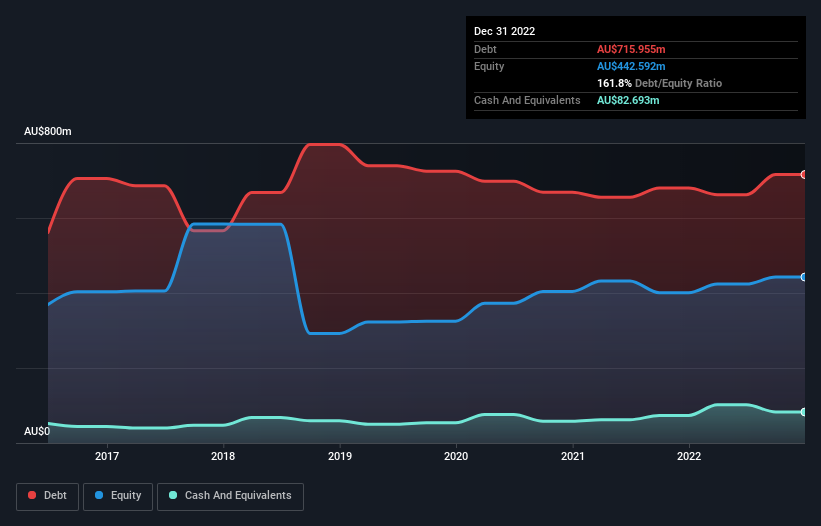This screenshot has width=821, height=526.
Task: Click the 2020 x-axis label
Action: pos(456,456)
